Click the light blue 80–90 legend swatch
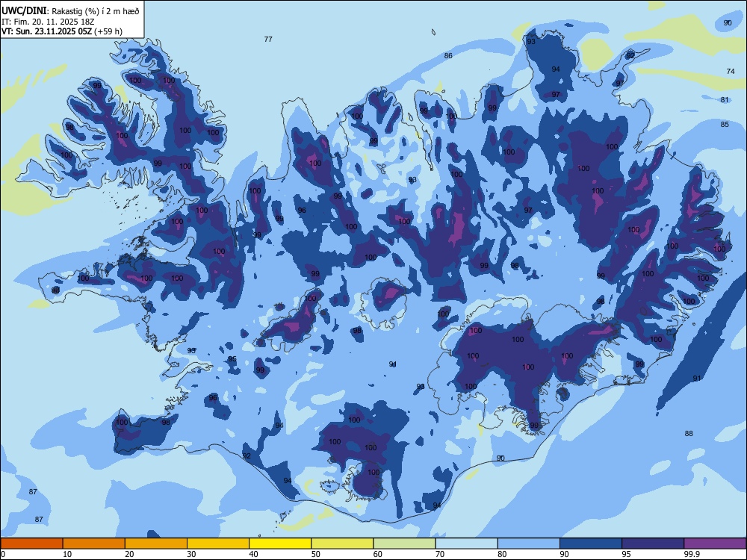 529,544
